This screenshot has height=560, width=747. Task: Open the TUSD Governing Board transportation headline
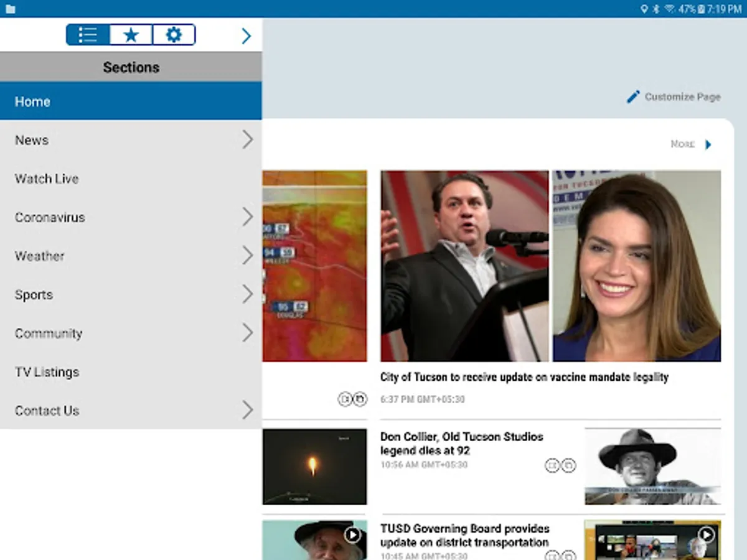point(465,535)
